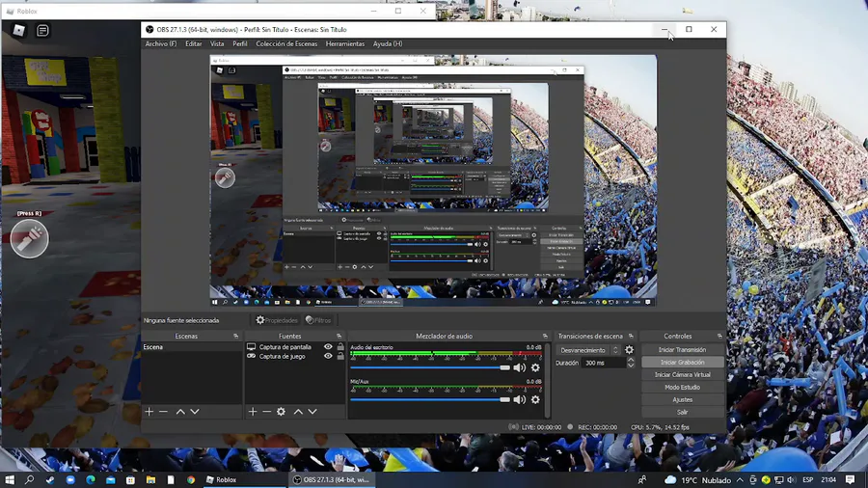Toggle lock on Captura de juego source
Screen dimensions: 868x488
click(x=340, y=356)
